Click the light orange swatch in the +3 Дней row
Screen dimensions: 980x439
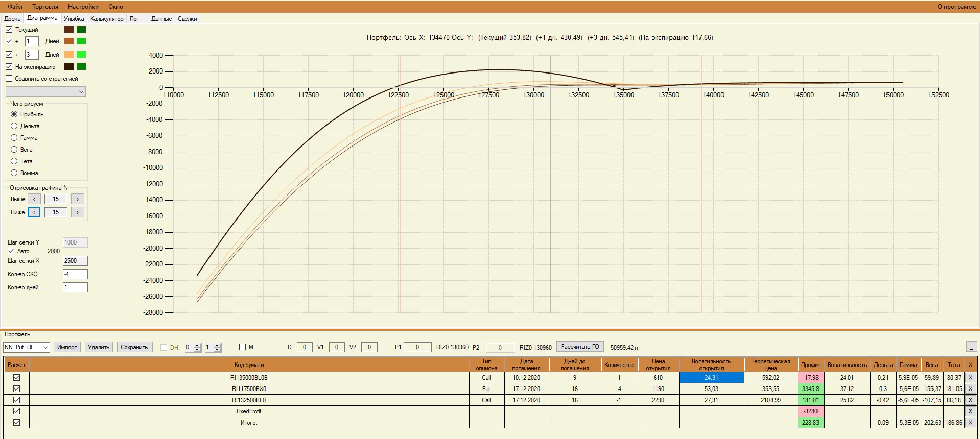69,55
